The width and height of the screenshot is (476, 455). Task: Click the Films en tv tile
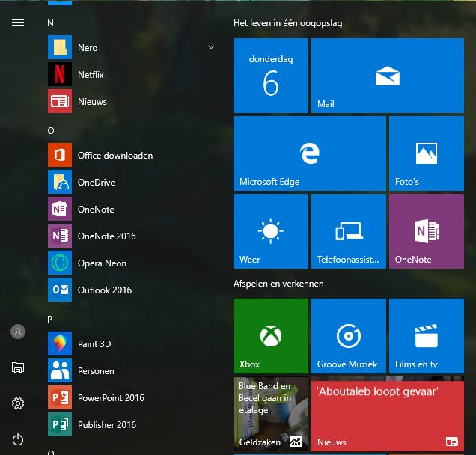pyautogui.click(x=427, y=336)
